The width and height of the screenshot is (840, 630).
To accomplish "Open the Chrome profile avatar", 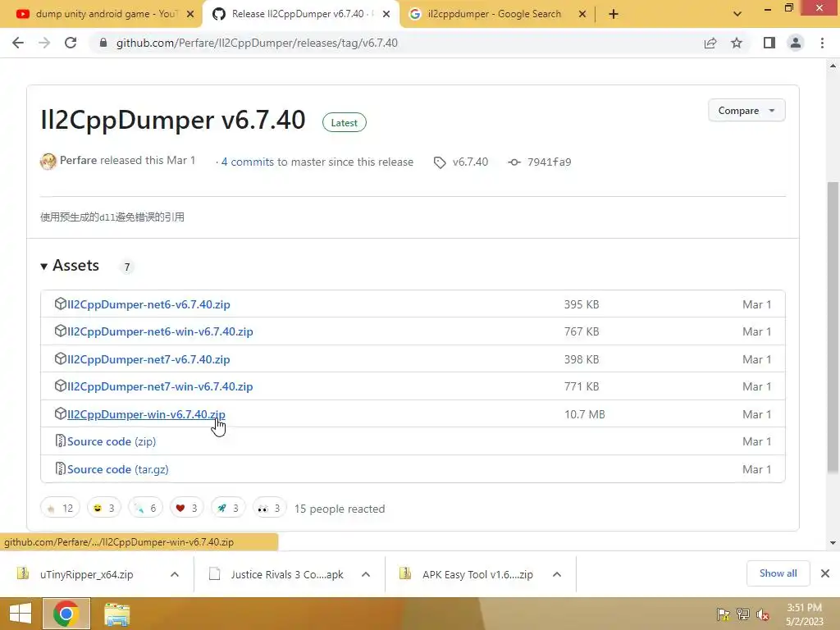I will tap(796, 43).
